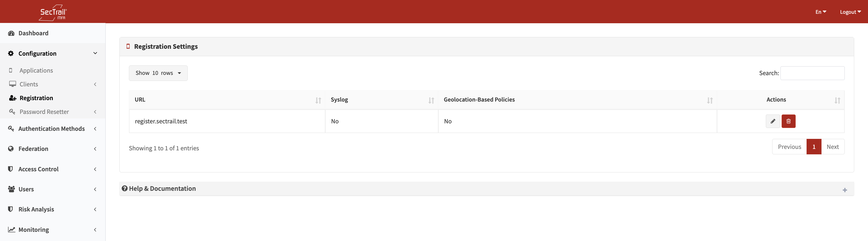Expand the Password Resetter chevron
Image resolution: width=868 pixels, height=241 pixels.
point(95,112)
